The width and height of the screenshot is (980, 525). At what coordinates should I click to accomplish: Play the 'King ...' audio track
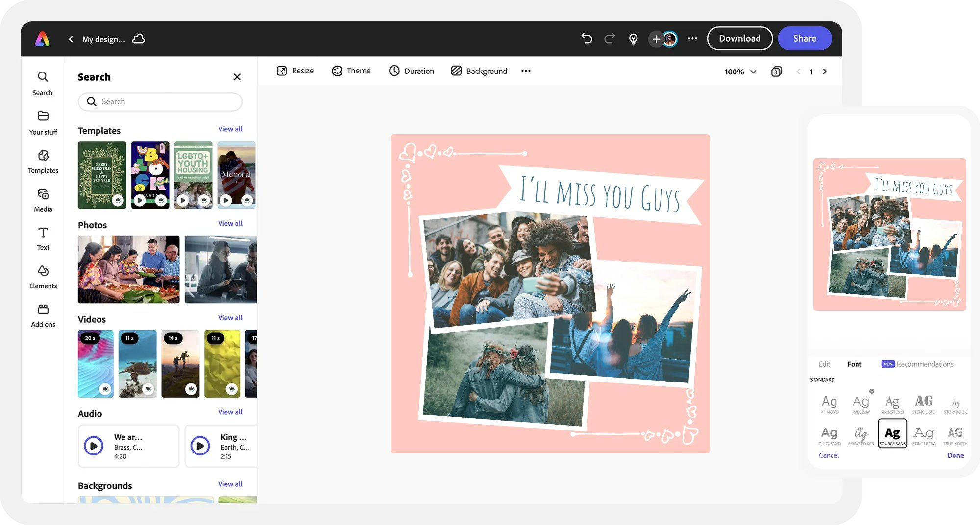point(200,446)
